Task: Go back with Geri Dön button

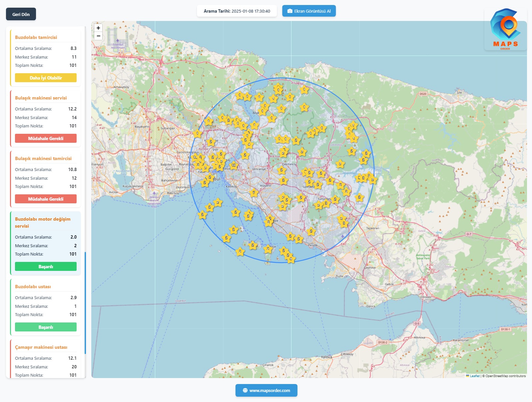Action: coord(21,14)
